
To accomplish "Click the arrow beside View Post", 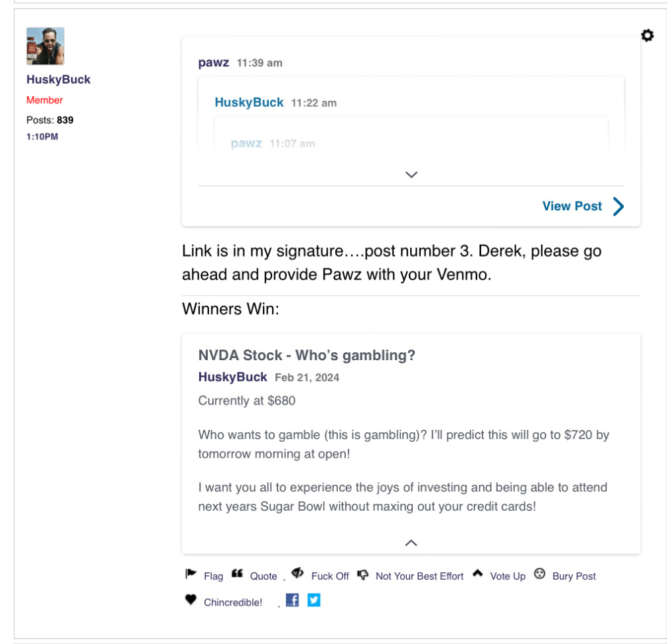I will [x=618, y=206].
